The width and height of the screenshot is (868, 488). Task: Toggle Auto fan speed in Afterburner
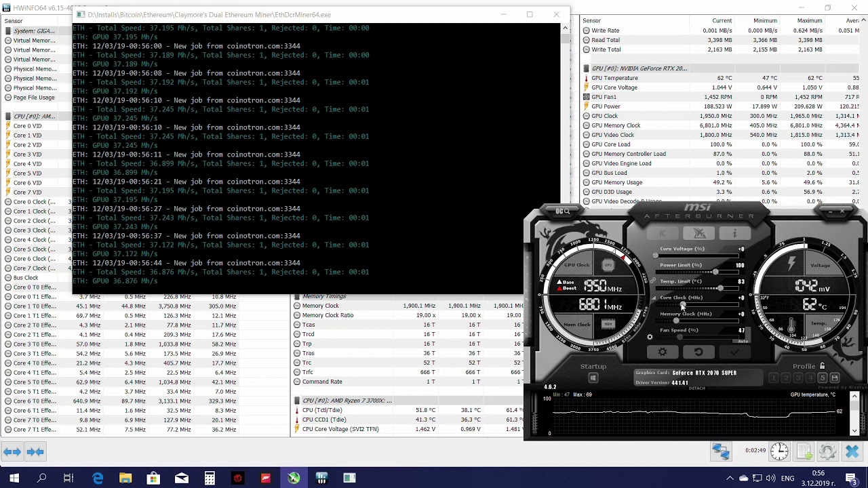click(x=743, y=341)
